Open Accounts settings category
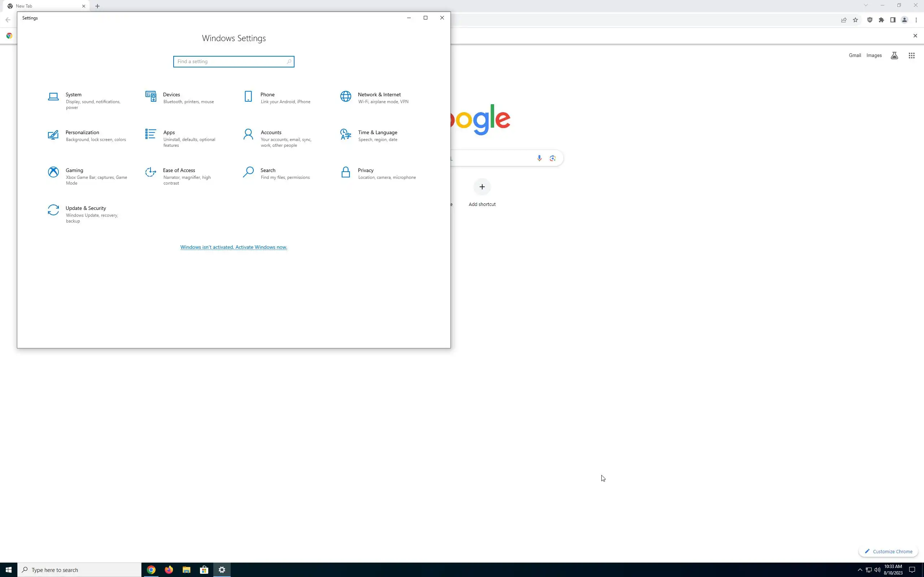The height and width of the screenshot is (577, 924). pos(271,133)
